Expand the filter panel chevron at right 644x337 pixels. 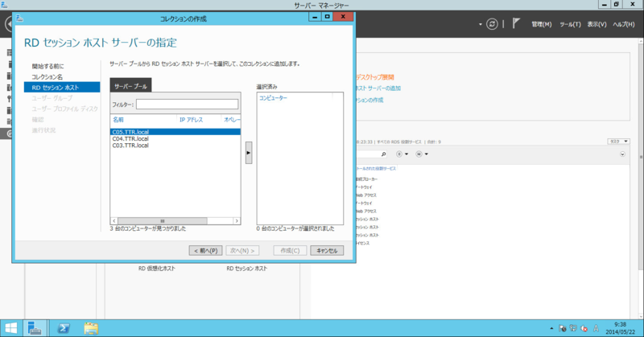(622, 154)
